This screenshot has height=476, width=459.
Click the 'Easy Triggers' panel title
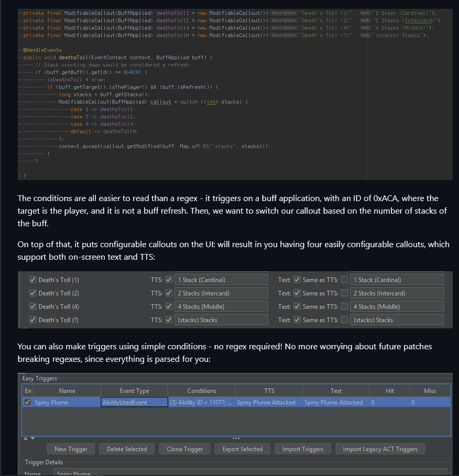pyautogui.click(x=39, y=378)
